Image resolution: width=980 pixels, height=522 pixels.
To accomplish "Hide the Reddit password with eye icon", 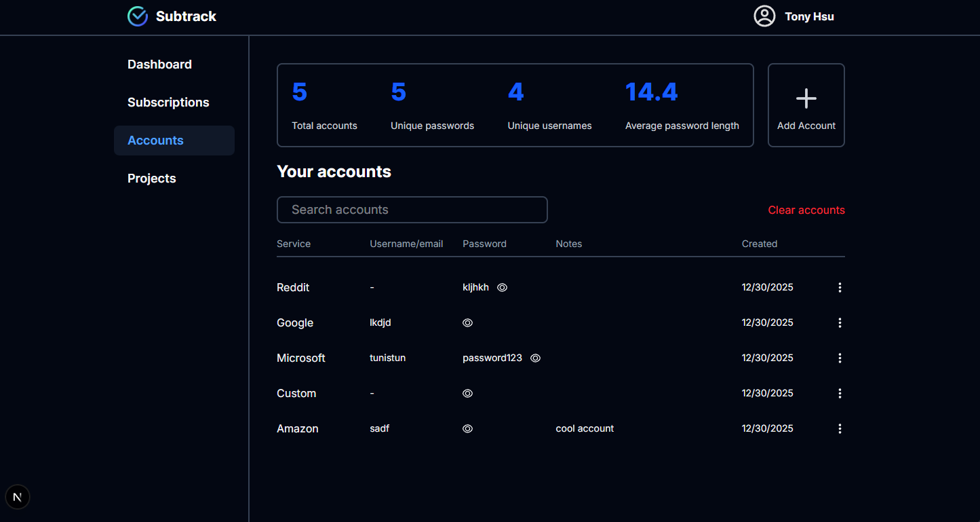I will (502, 288).
